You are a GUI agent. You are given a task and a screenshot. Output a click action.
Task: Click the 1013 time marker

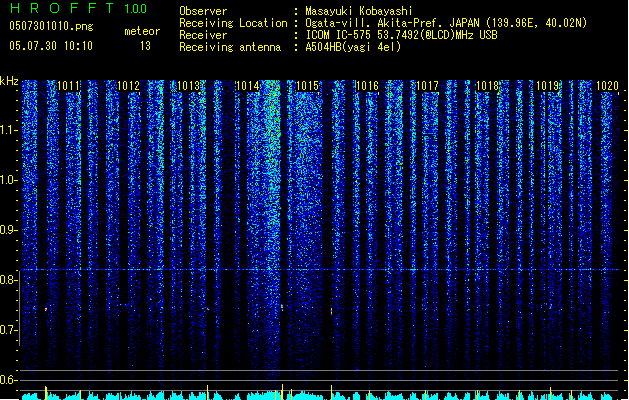188,86
